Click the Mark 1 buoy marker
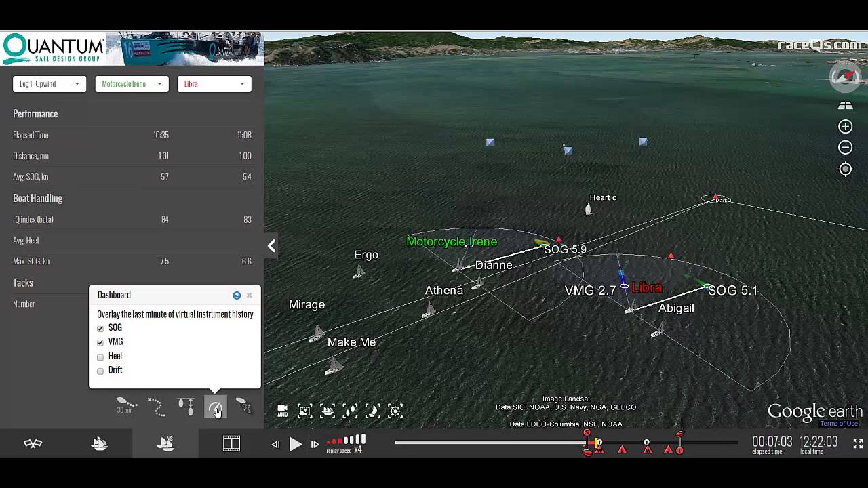868x488 pixels. click(716, 199)
